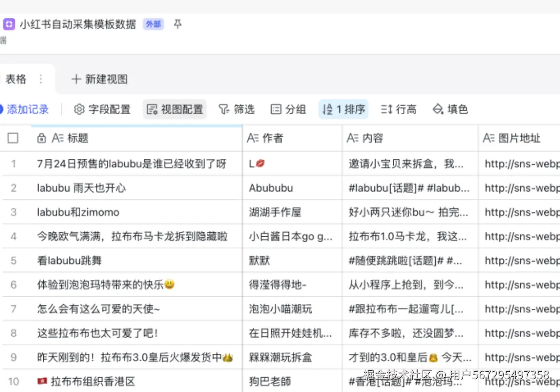
Task: Open the 1 排序 sort menu
Action: pyautogui.click(x=344, y=109)
